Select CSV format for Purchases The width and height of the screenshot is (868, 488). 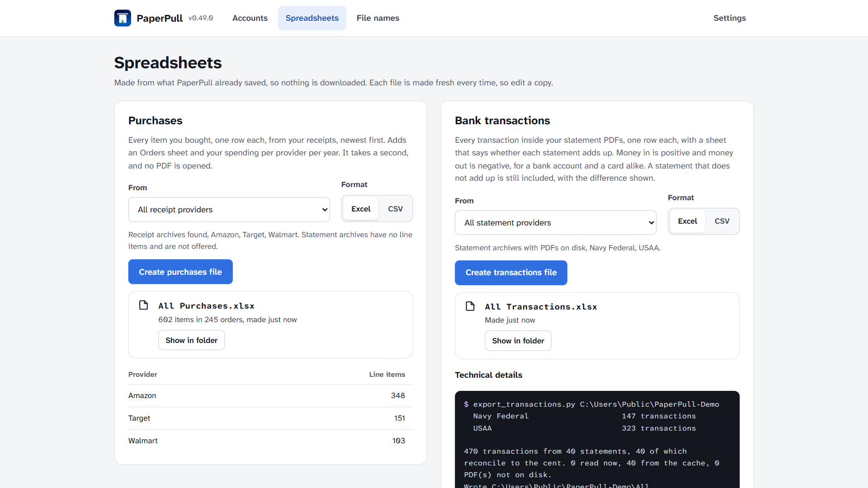tap(395, 209)
